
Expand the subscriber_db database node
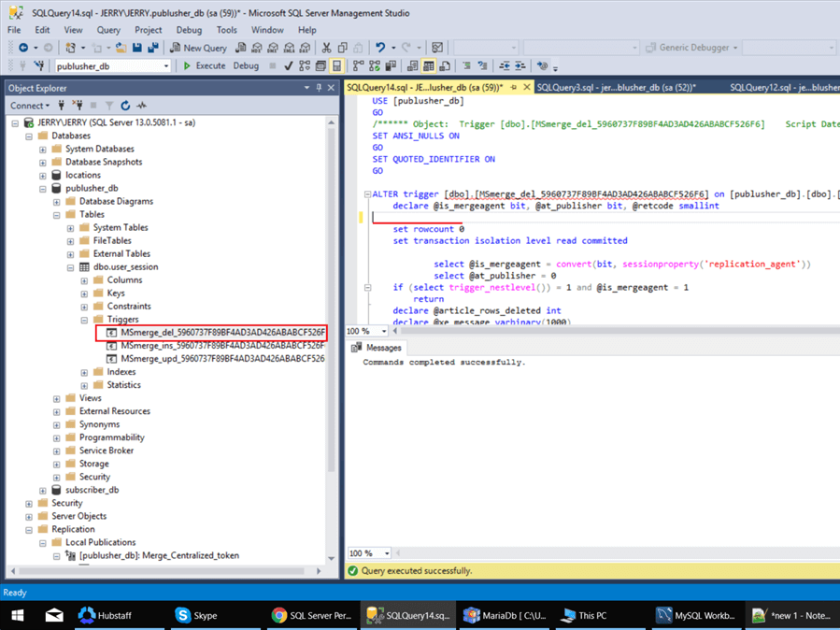tap(43, 490)
